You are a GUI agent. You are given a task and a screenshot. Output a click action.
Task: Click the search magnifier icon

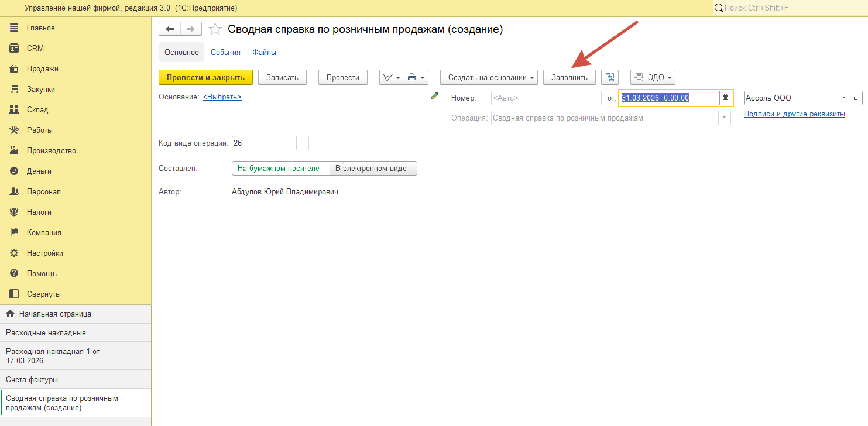(718, 8)
